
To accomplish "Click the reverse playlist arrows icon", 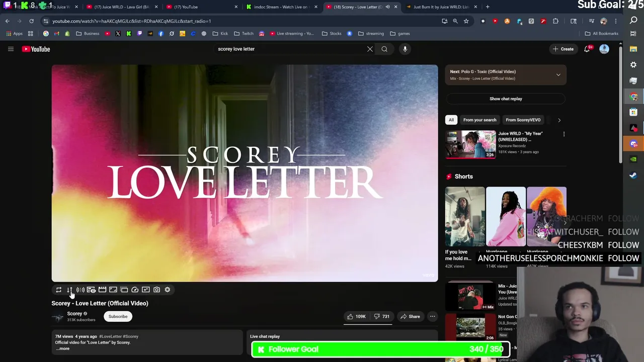I will [x=69, y=290].
